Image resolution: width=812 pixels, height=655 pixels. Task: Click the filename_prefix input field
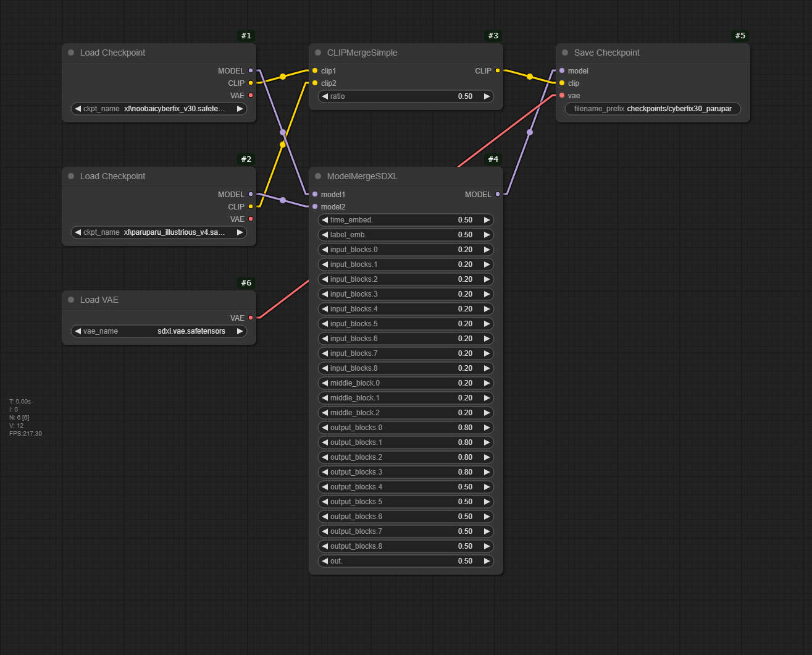pyautogui.click(x=653, y=109)
